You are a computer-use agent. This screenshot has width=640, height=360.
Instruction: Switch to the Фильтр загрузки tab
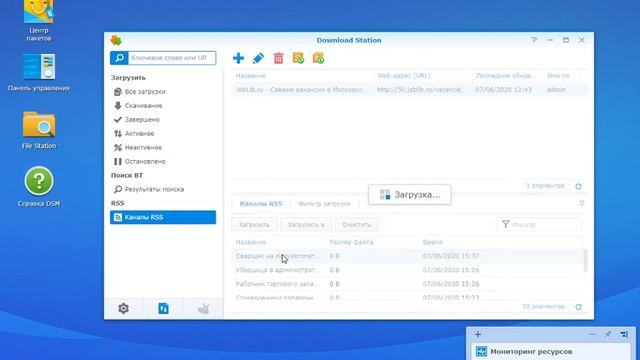click(324, 204)
